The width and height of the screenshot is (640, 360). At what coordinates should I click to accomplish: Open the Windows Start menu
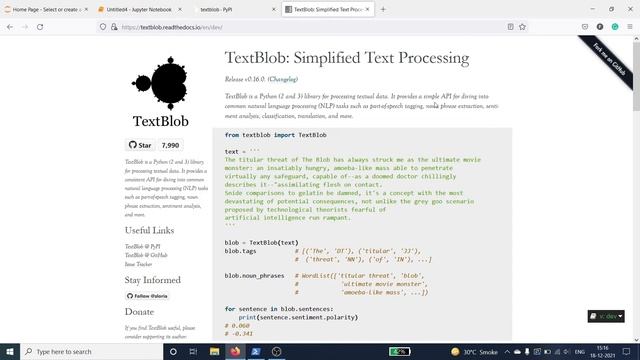(10, 351)
